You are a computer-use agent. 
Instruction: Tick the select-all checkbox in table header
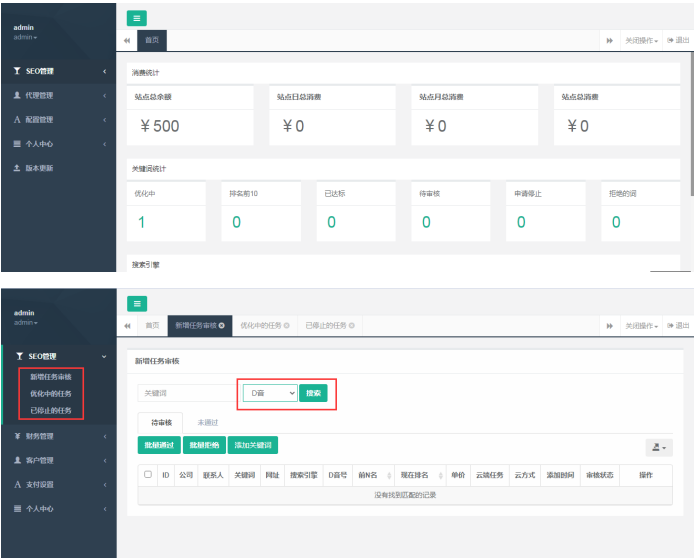click(148, 475)
